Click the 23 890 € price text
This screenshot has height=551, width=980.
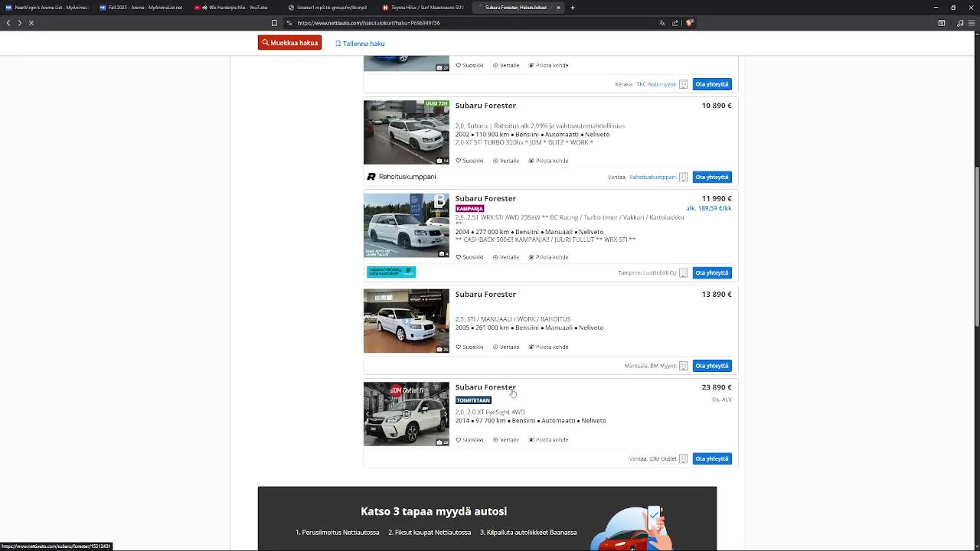(x=717, y=387)
